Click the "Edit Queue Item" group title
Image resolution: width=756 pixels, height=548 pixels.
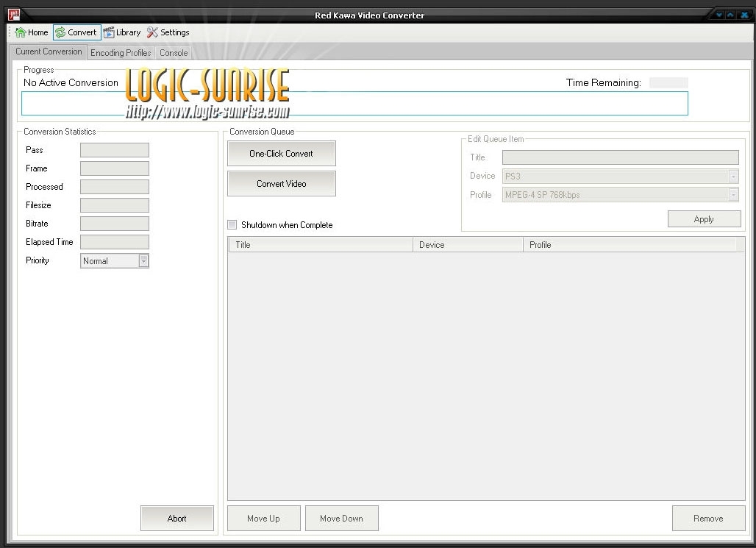click(x=496, y=139)
